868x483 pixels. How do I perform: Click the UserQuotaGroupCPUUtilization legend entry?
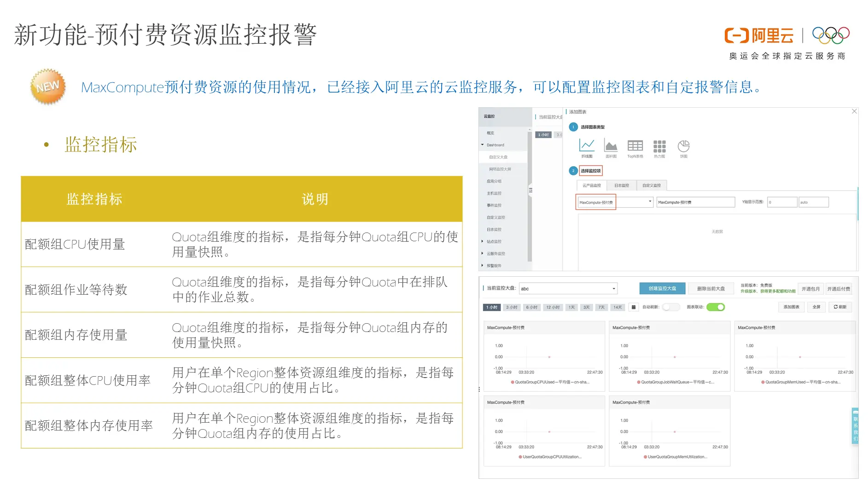(x=550, y=457)
